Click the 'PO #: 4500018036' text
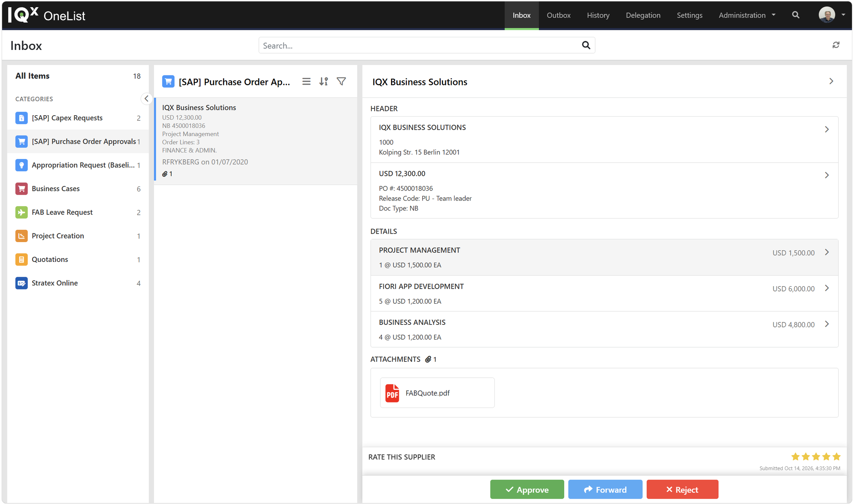 [406, 188]
